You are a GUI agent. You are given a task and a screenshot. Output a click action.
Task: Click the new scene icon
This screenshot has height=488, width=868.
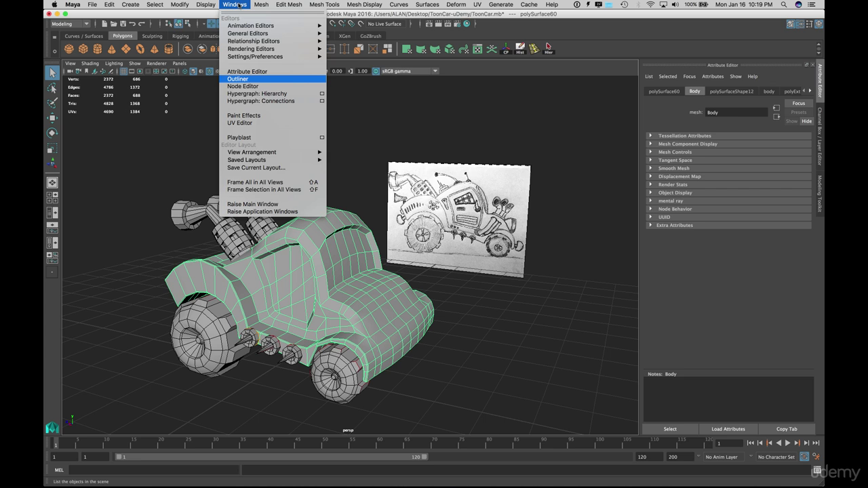[105, 24]
